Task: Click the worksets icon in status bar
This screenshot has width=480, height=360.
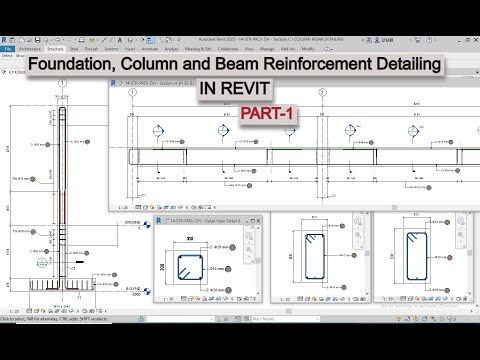Action: click(141, 319)
